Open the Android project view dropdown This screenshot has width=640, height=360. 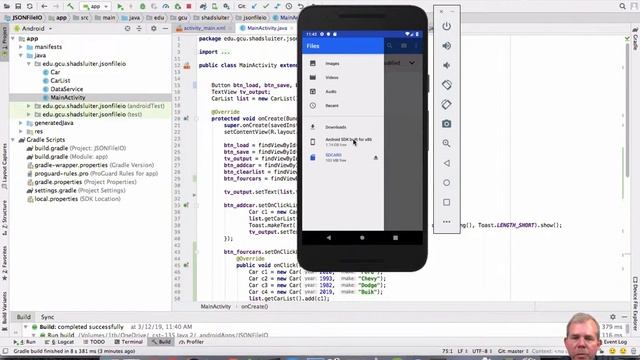(x=33, y=29)
